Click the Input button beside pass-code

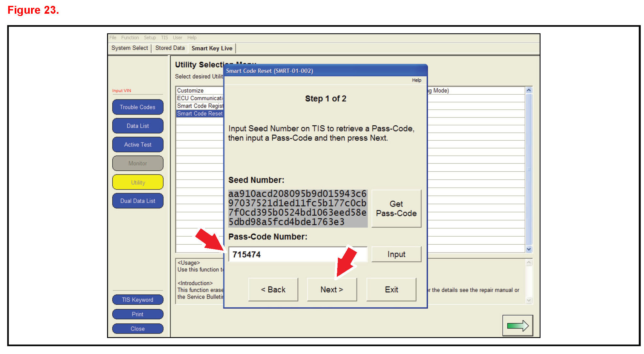396,254
